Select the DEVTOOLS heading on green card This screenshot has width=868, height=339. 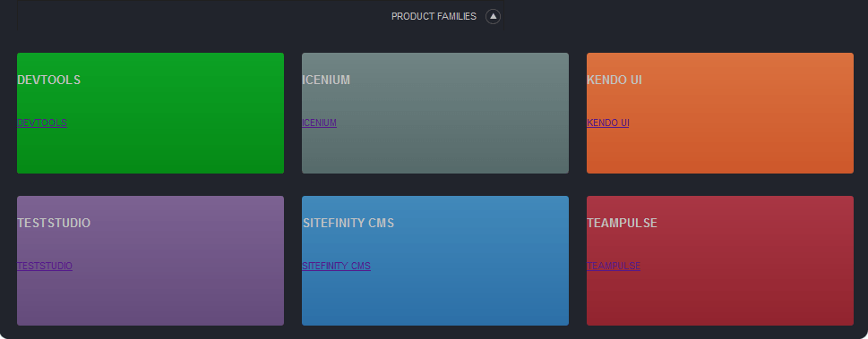click(x=48, y=80)
